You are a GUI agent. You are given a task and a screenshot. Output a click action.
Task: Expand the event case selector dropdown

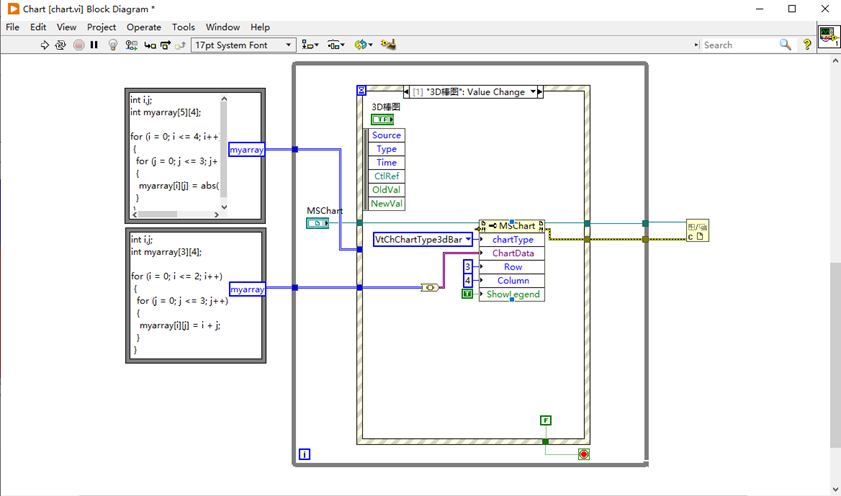tap(534, 92)
